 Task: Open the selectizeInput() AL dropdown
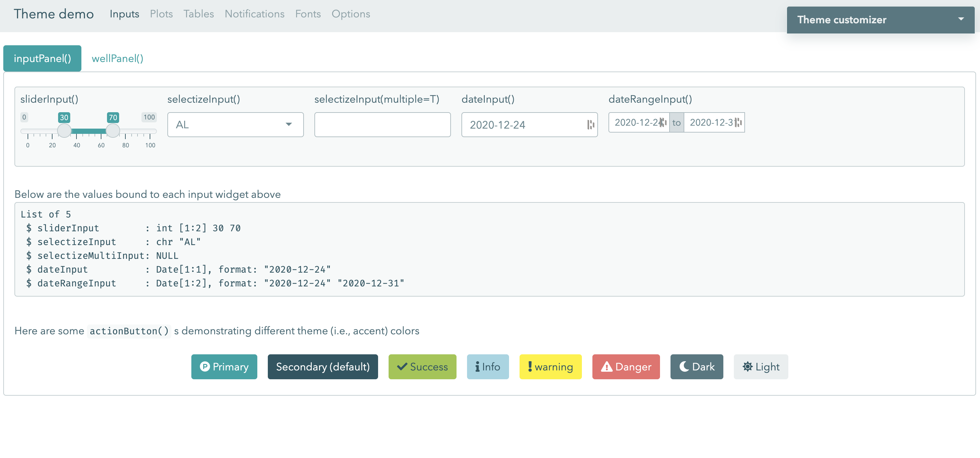tap(235, 124)
